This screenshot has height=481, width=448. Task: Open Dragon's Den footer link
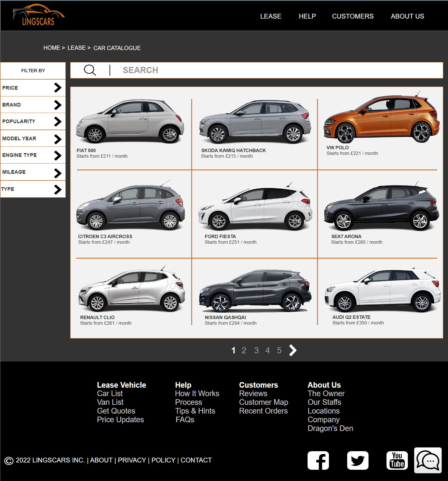point(330,428)
